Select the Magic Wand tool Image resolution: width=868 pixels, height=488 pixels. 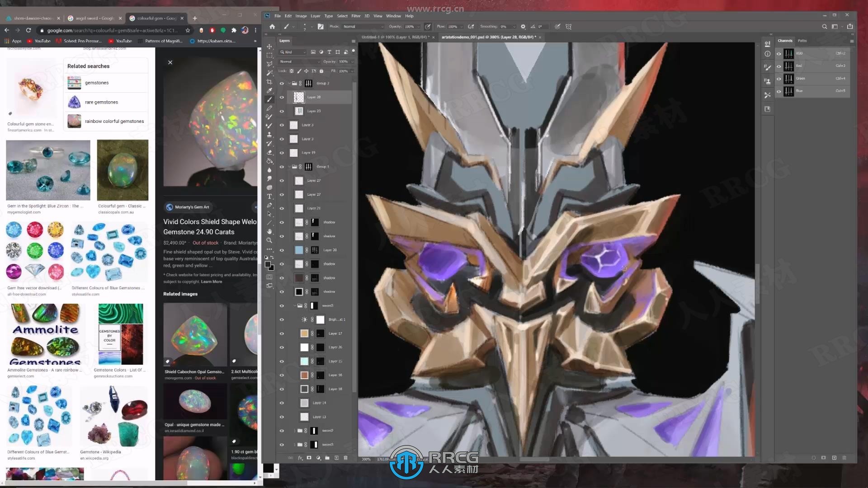269,73
